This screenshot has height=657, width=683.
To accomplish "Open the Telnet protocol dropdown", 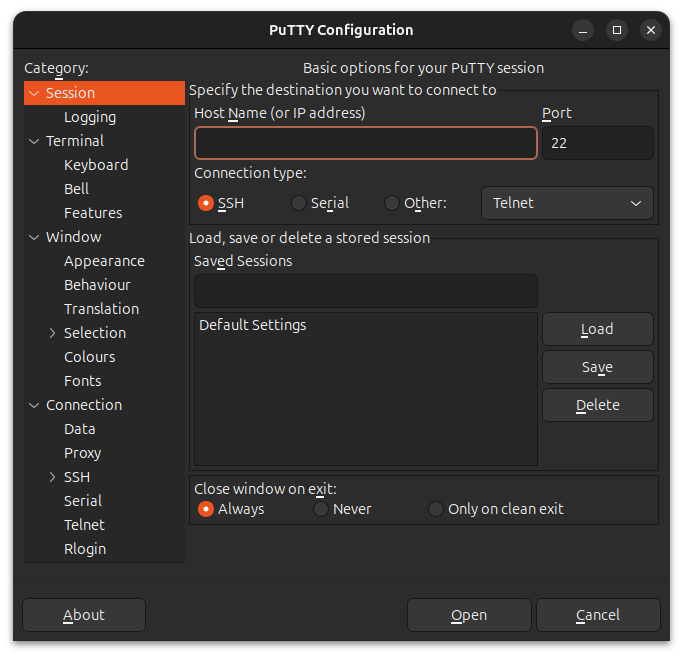I will pyautogui.click(x=567, y=203).
